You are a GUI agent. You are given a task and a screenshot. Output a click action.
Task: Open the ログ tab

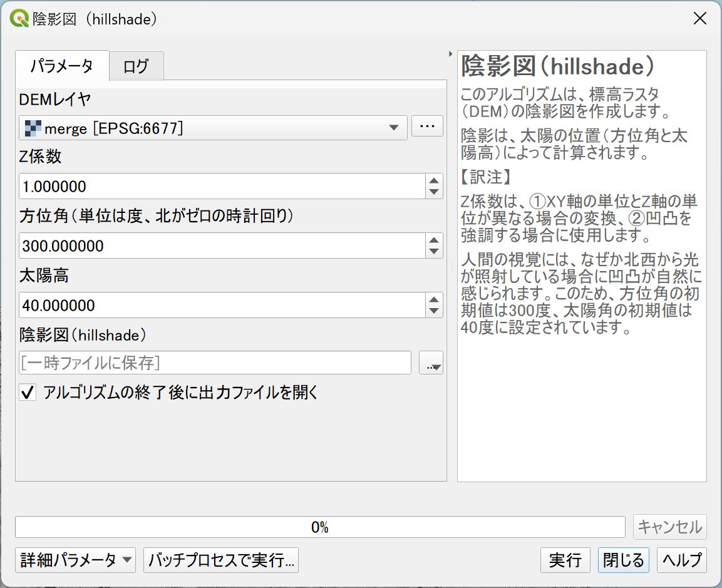coord(136,66)
